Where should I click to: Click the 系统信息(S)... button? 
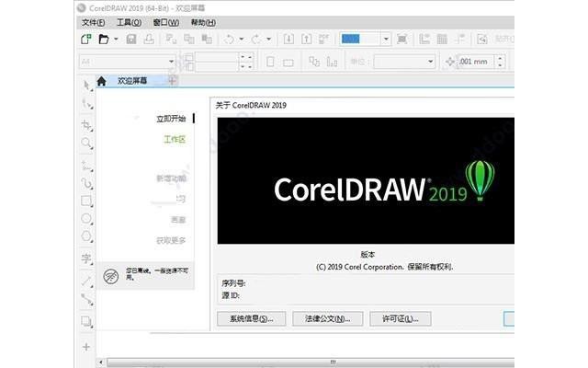coord(251,319)
